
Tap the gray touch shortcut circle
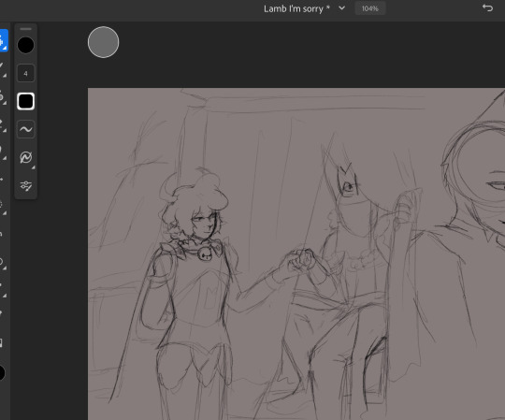(104, 42)
